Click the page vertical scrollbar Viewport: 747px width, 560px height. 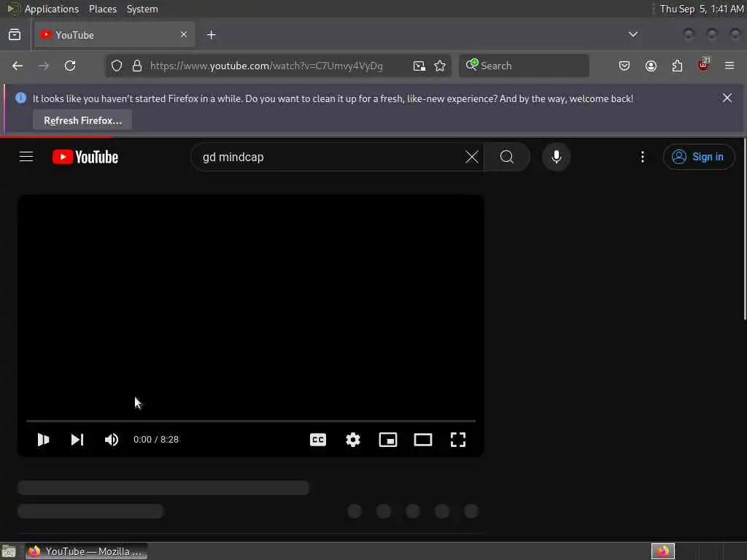click(745, 228)
